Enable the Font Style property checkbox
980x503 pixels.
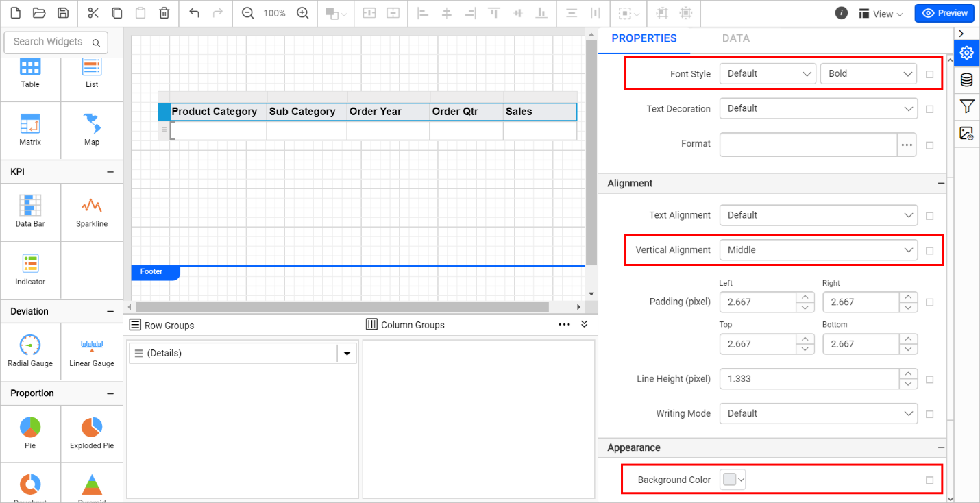click(930, 74)
